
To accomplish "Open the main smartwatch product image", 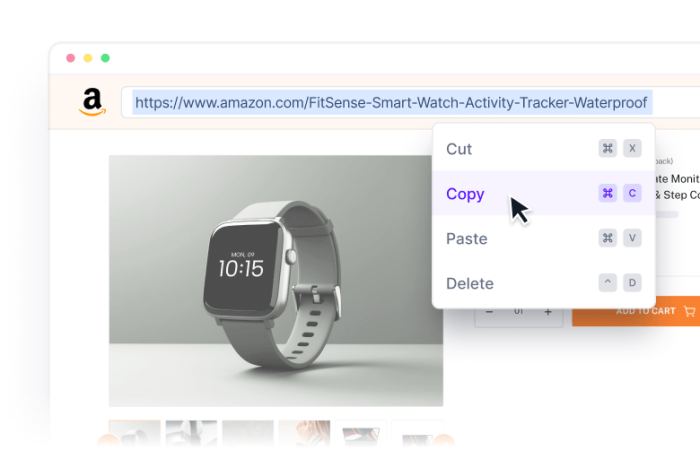I will 276,281.
